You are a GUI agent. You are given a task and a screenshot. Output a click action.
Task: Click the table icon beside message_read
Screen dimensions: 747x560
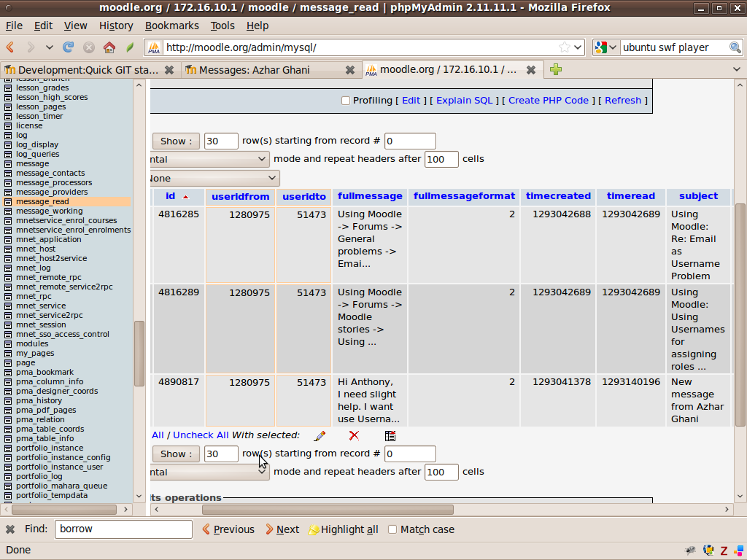coord(8,201)
